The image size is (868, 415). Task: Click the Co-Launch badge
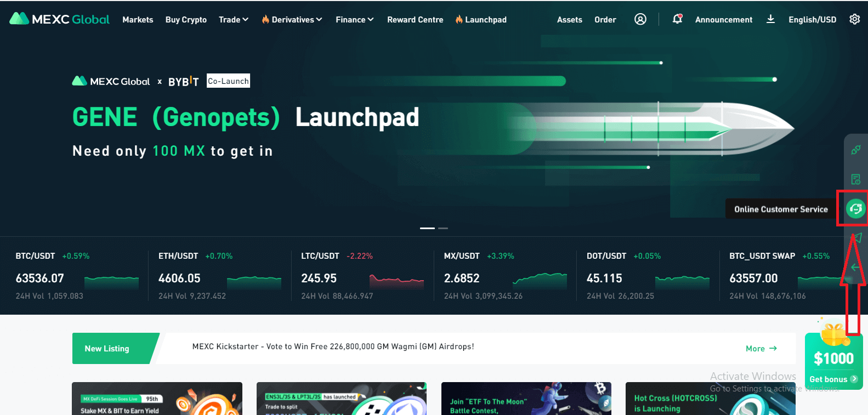point(228,81)
